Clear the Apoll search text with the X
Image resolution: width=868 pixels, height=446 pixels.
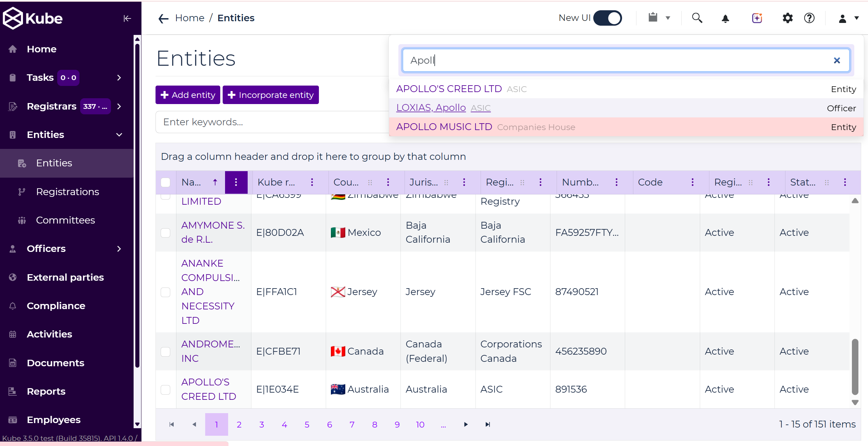pyautogui.click(x=837, y=60)
